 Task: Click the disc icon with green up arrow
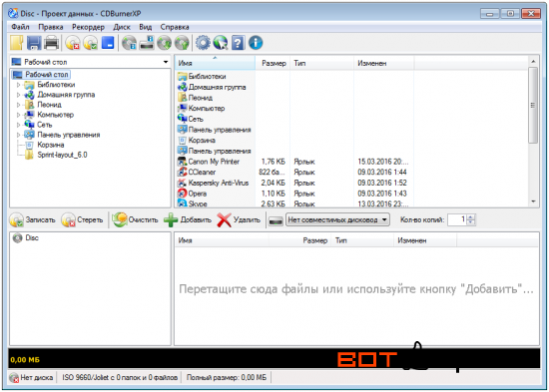tap(182, 43)
